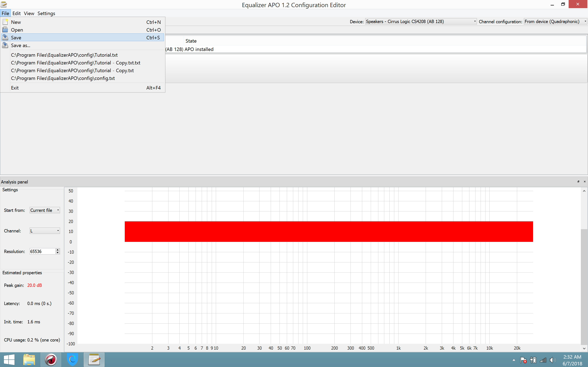This screenshot has width=588, height=367.
Task: Open the recent file Tutorial.txt
Action: click(x=64, y=55)
